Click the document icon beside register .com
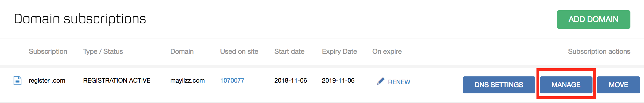 [x=18, y=81]
